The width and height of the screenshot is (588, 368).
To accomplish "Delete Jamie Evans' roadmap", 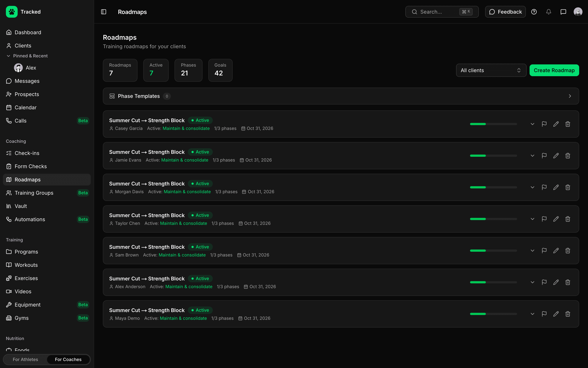I will coord(568,156).
